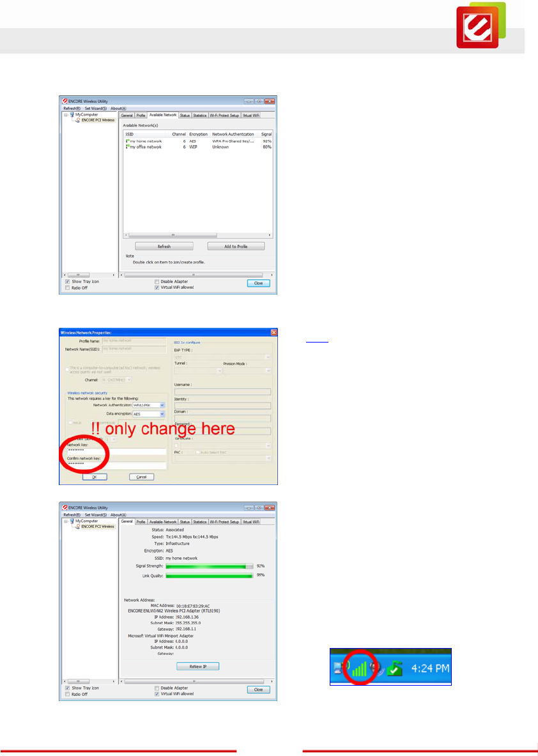538x756 pixels.
Task: Click OK in Wireless Network Properties dialog
Action: (x=95, y=477)
